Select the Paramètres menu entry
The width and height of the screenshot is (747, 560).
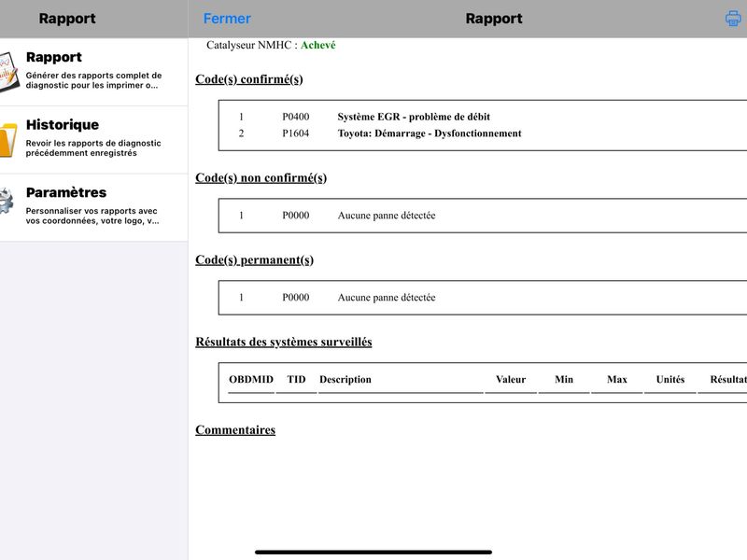(x=94, y=207)
